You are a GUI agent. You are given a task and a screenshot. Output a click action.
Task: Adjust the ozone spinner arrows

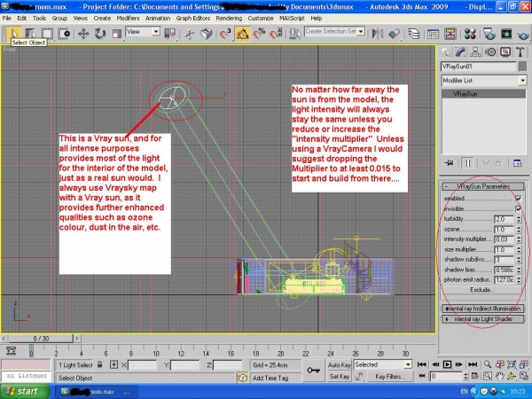(x=519, y=230)
